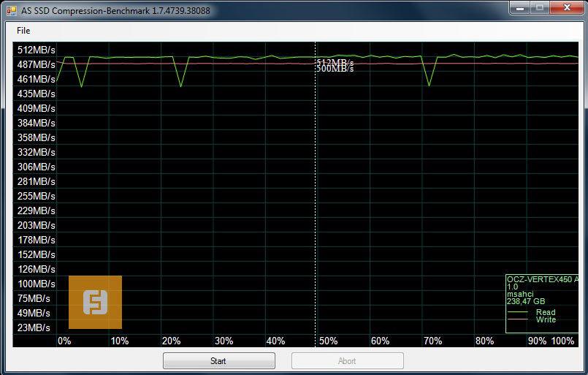The width and height of the screenshot is (588, 375).
Task: Click the 10% x-axis label
Action: 119,341
